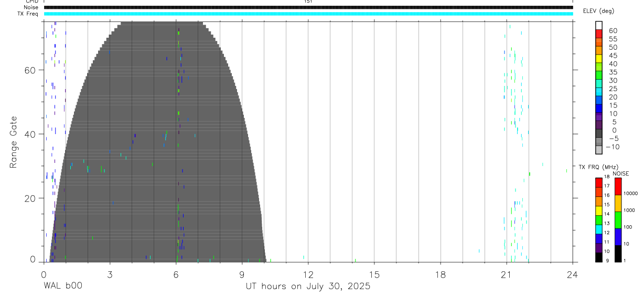Click the black Noise strip above the plot

[308, 7]
